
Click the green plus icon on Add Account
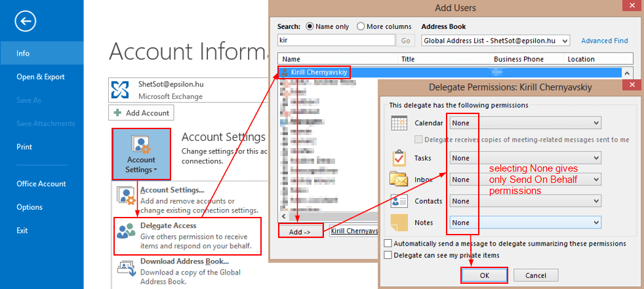click(x=118, y=113)
